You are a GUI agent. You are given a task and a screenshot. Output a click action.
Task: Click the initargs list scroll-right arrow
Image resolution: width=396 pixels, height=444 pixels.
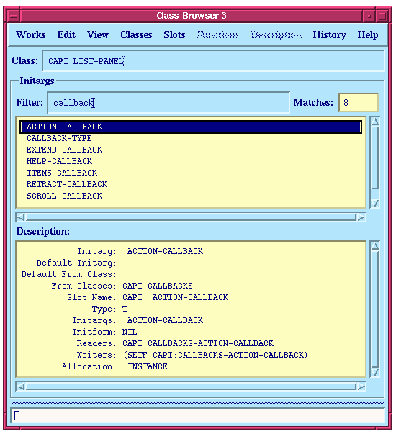(x=361, y=218)
